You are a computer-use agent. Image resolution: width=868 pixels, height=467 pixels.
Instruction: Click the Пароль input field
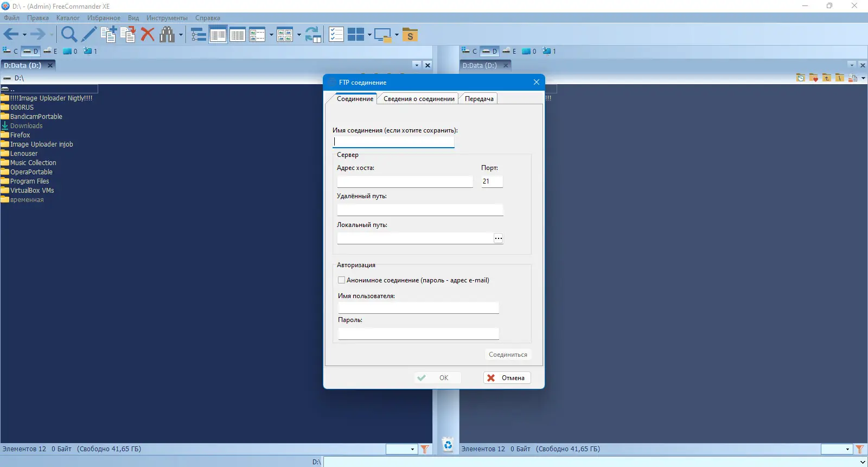pos(418,333)
